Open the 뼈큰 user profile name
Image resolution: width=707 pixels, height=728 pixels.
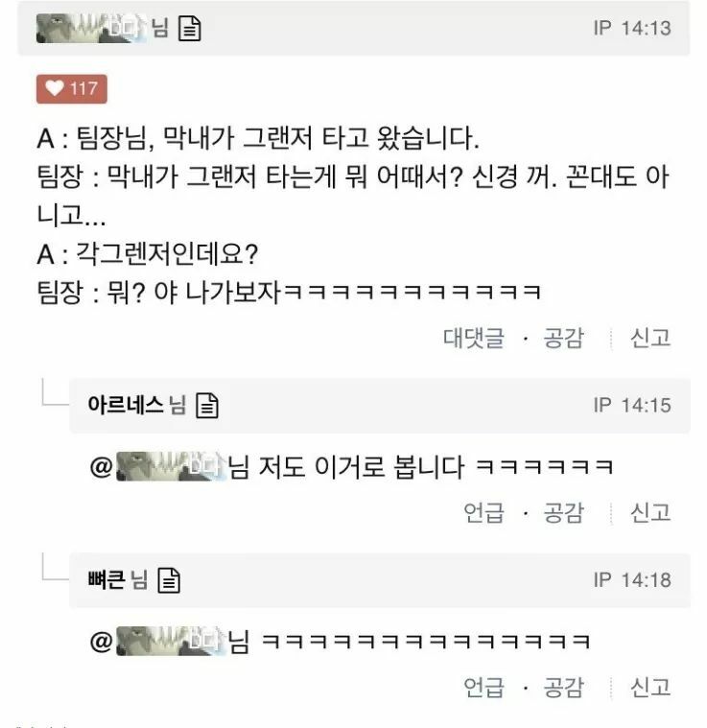[x=106, y=579]
